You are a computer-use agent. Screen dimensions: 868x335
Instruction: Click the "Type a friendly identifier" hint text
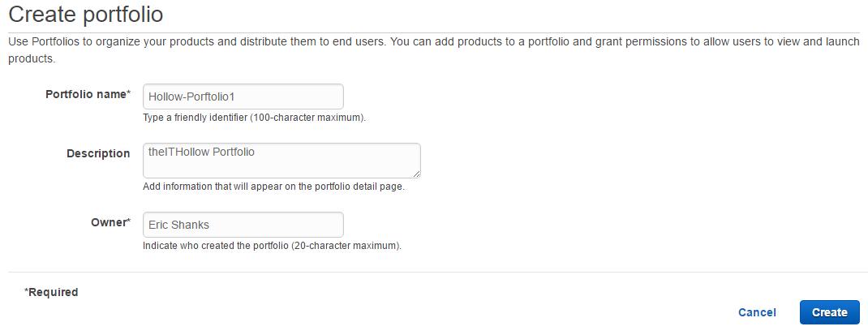[x=254, y=118]
